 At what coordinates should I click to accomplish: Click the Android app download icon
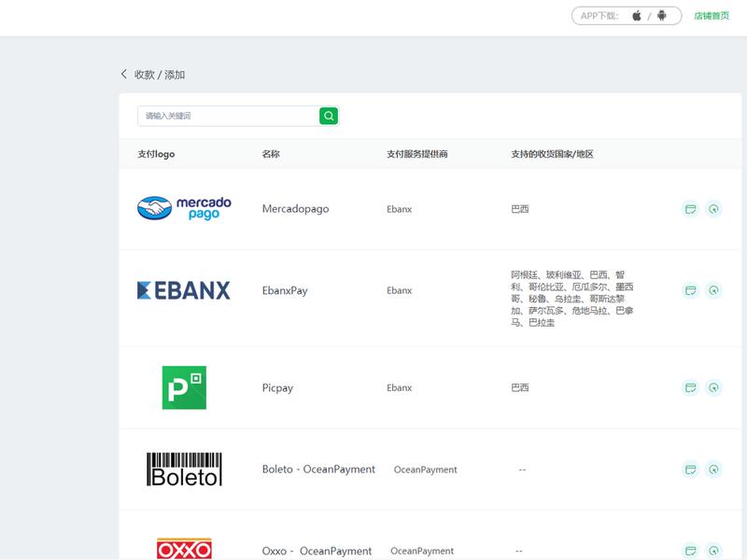point(662,16)
